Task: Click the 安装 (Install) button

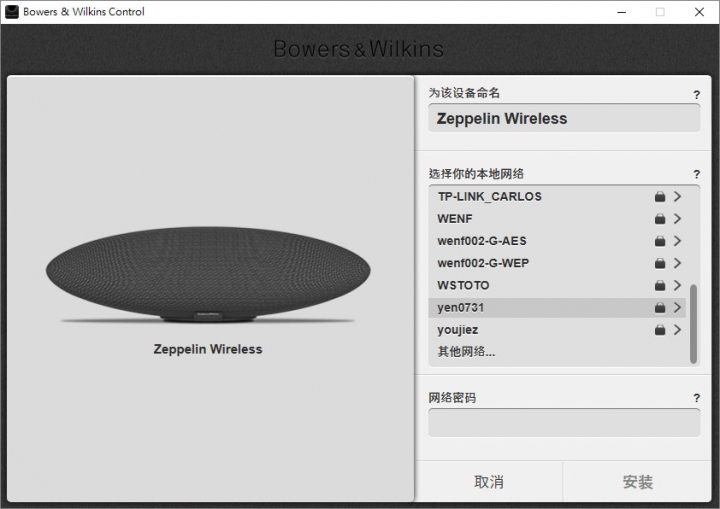Action: 638,482
